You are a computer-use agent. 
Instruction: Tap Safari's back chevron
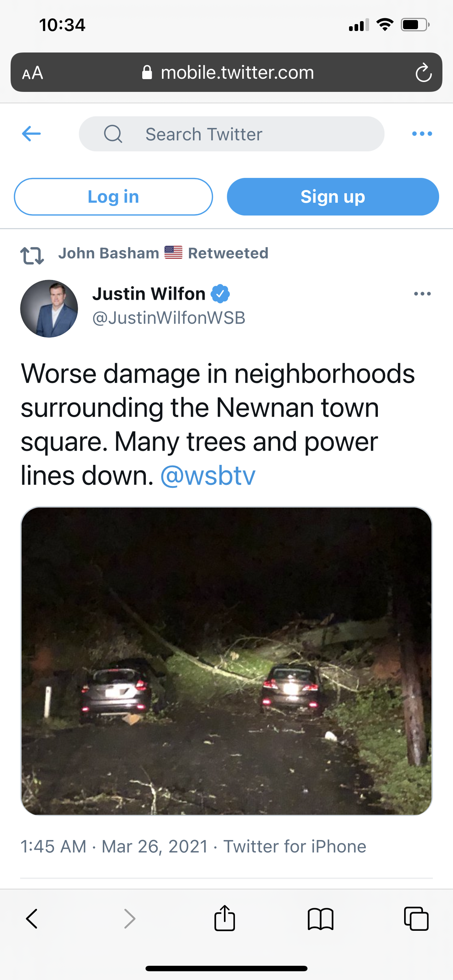(x=32, y=919)
